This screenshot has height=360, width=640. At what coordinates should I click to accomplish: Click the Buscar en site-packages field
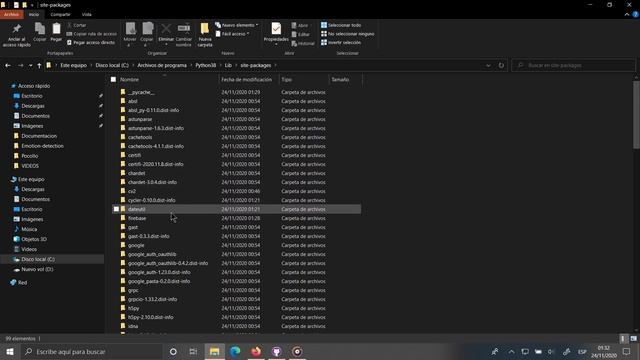tap(573, 65)
